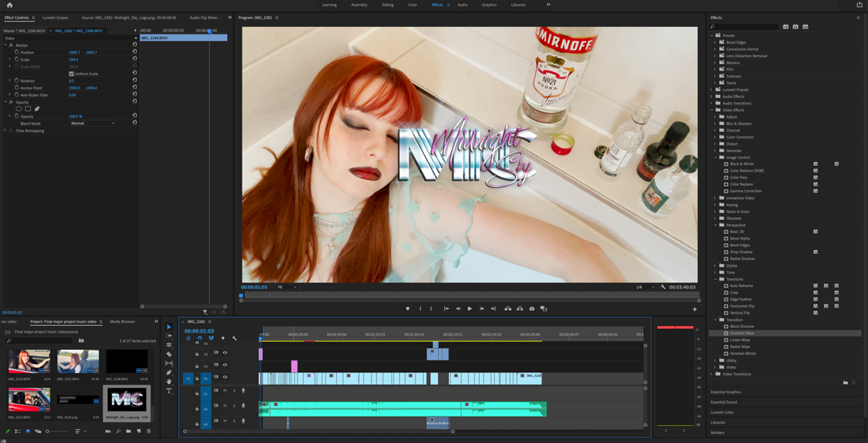Reset the Rotation parameter

(x=134, y=81)
